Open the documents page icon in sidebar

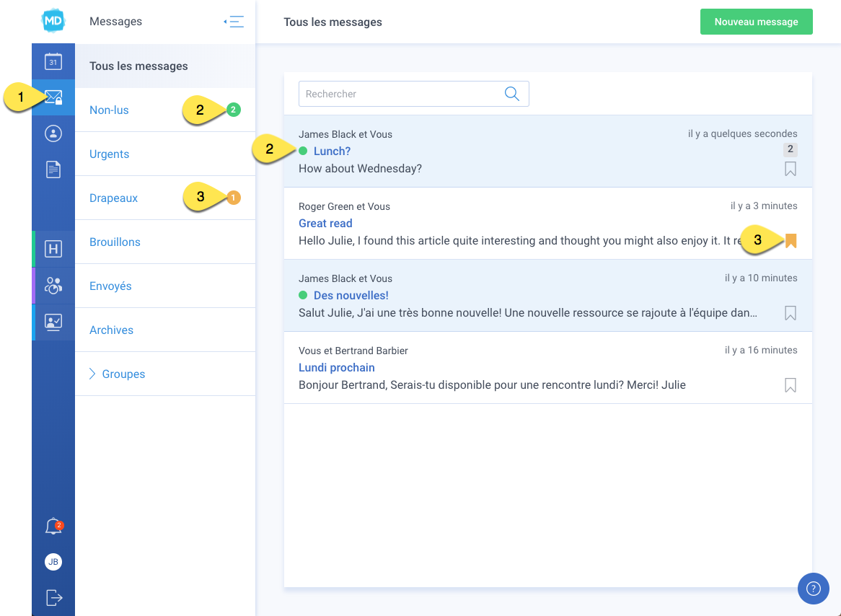click(x=53, y=170)
